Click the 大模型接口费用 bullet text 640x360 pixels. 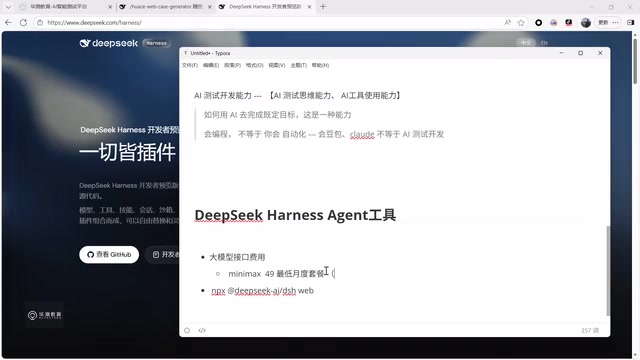pyautogui.click(x=237, y=257)
